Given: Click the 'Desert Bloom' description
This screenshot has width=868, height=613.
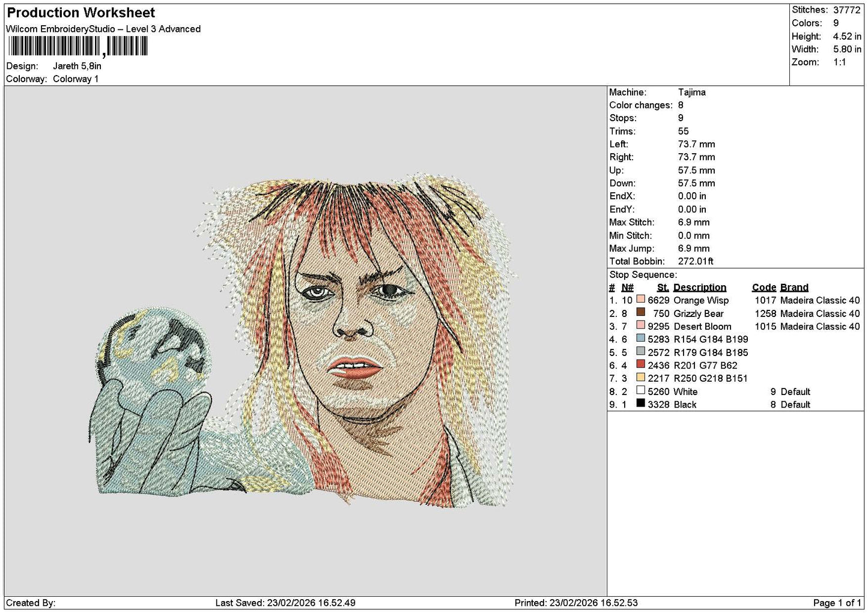Looking at the screenshot, I should click(x=702, y=327).
